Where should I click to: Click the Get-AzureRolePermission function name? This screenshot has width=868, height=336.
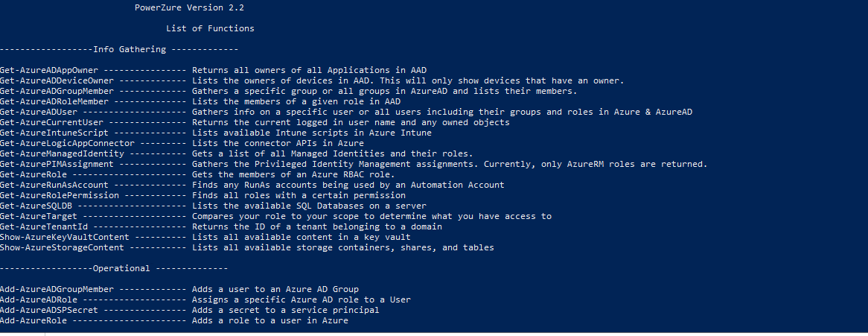pos(60,195)
